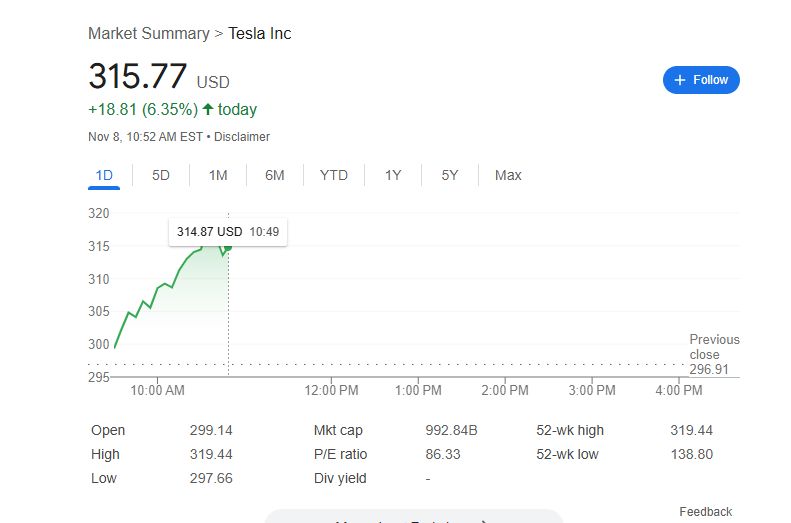Open the Disclaimer link
Viewport: 791px width, 523px height.
click(242, 136)
